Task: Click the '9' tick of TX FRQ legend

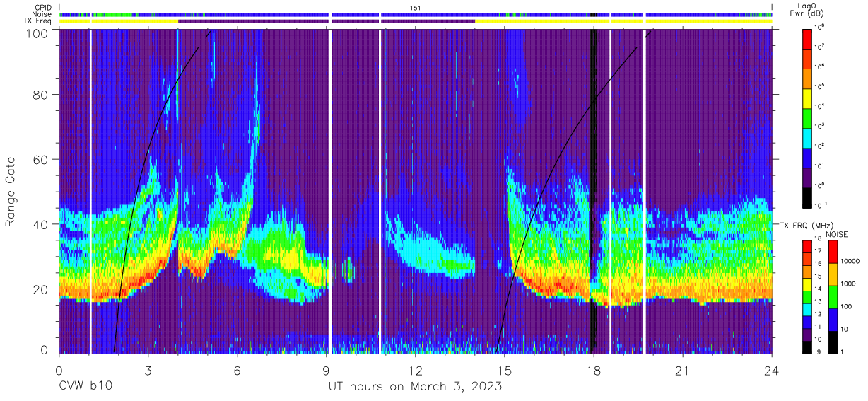Action: pyautogui.click(x=817, y=351)
